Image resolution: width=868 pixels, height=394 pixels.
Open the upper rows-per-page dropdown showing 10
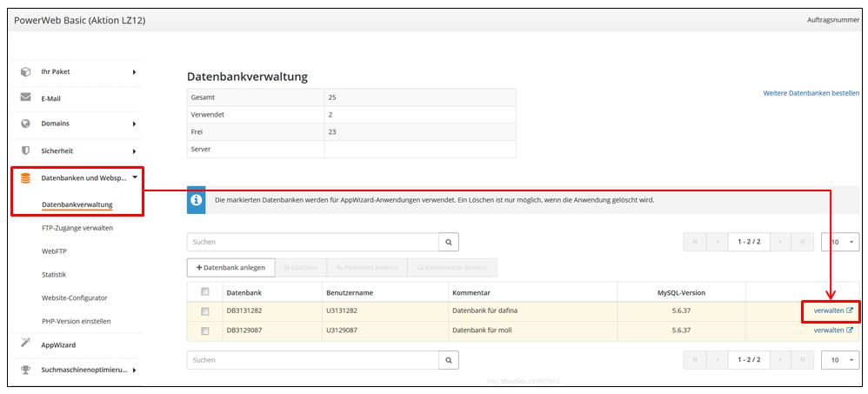coord(840,242)
